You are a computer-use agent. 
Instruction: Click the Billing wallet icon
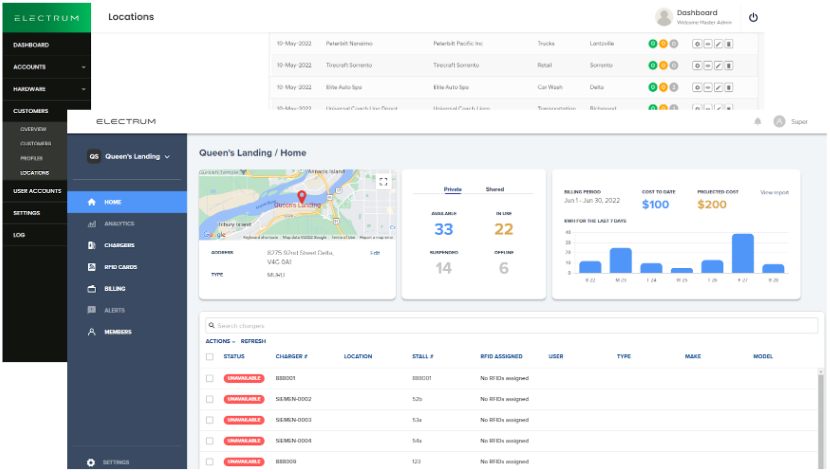point(91,288)
